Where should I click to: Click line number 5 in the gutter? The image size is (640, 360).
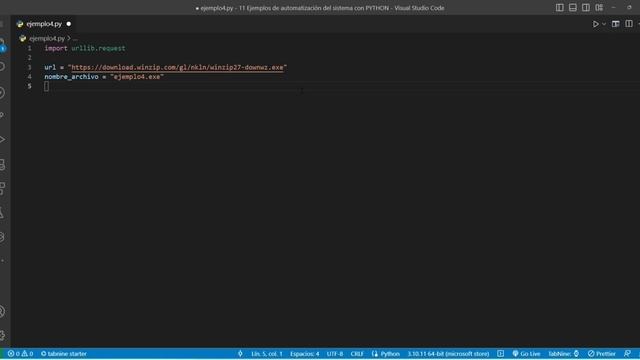[29, 86]
